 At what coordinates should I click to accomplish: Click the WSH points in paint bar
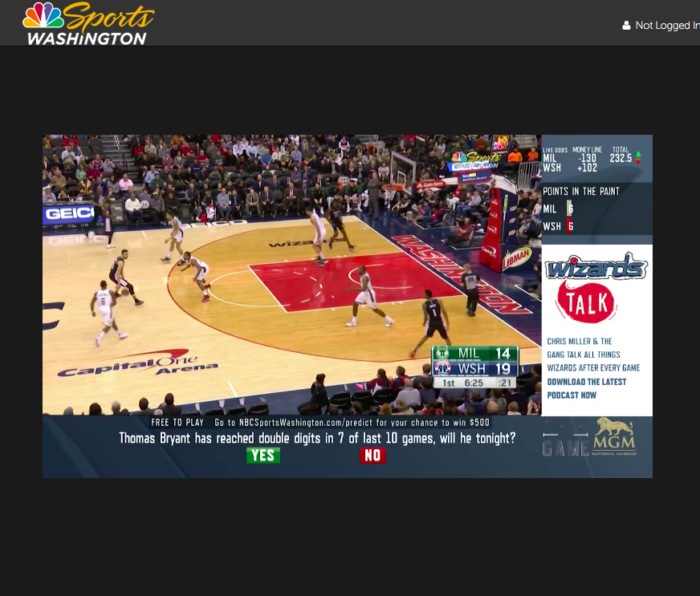570,226
